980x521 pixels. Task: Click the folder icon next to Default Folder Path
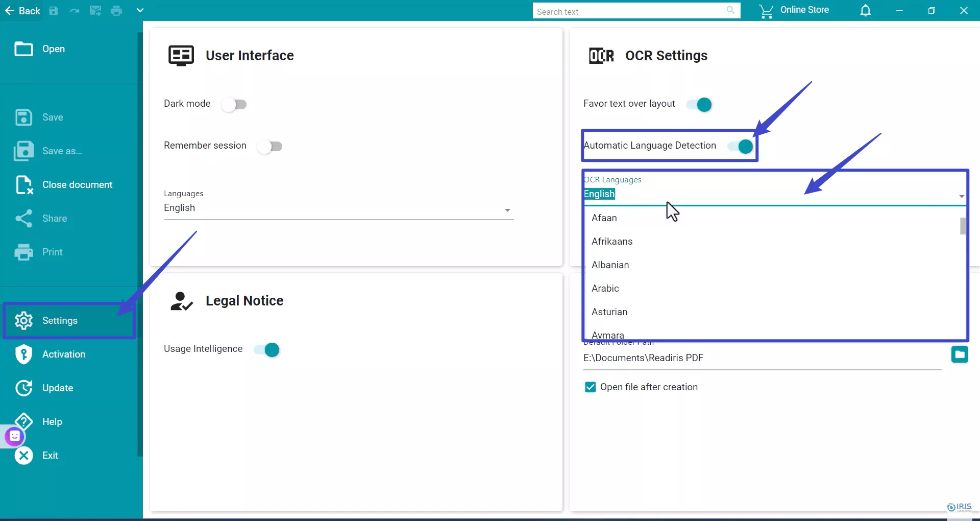click(960, 354)
